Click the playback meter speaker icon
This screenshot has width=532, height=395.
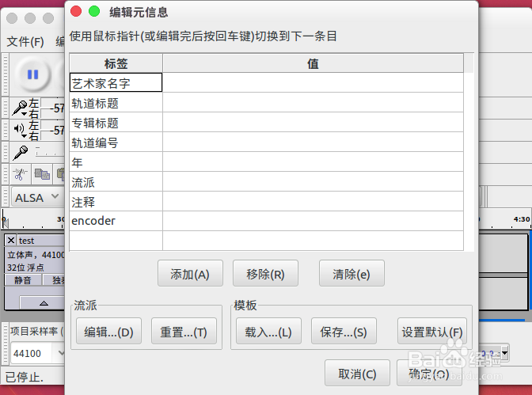[x=20, y=130]
